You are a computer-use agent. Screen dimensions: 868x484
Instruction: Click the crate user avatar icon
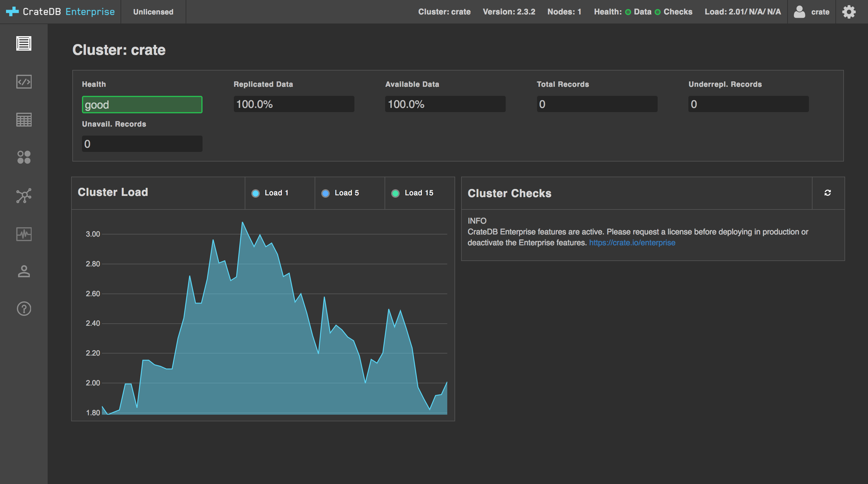pyautogui.click(x=799, y=12)
